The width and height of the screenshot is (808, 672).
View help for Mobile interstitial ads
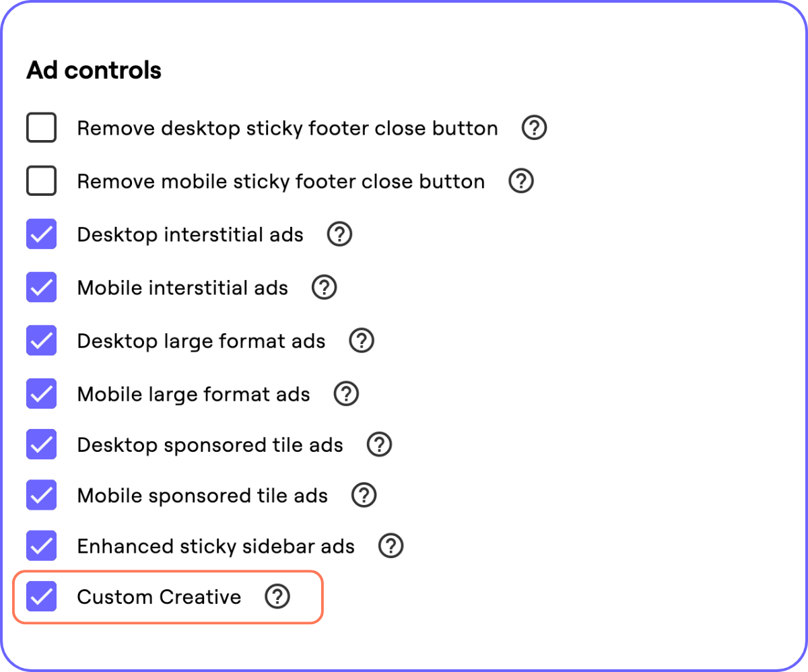[x=324, y=287]
